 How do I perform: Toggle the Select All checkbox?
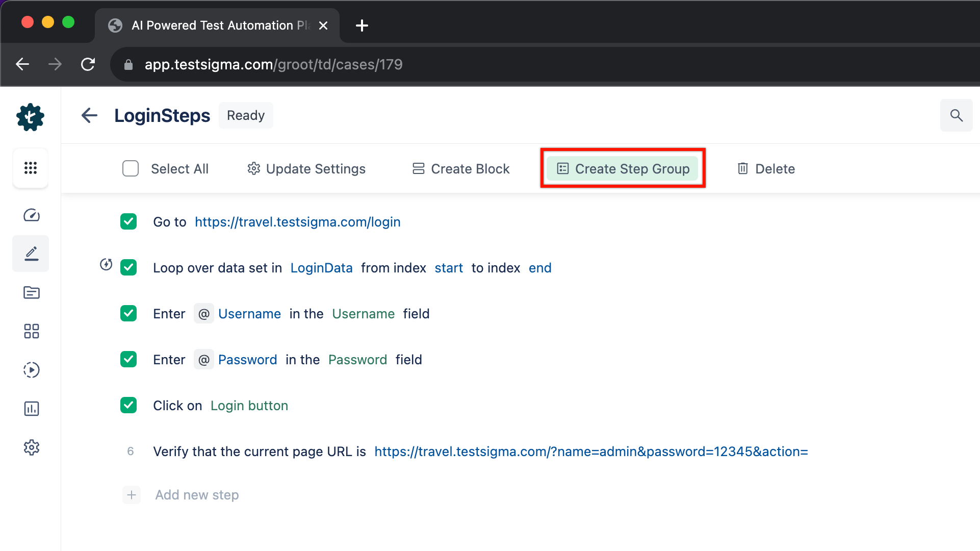pos(131,168)
